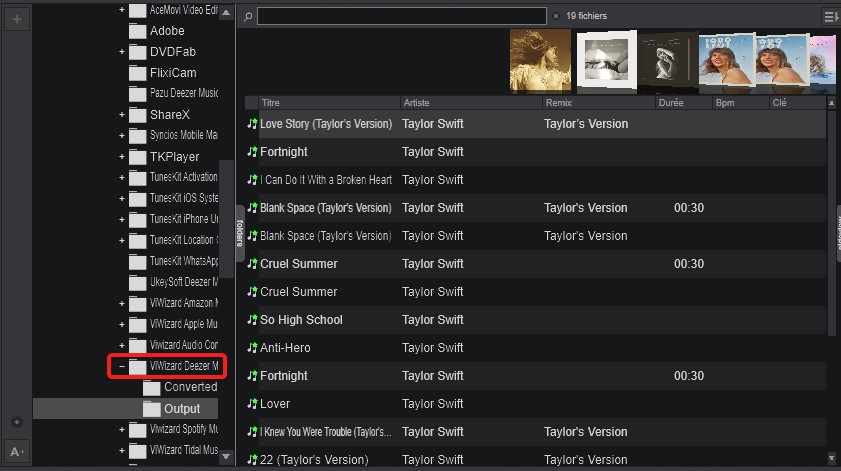Click the '19 fichiers' file count label
Screen dimensions: 841x471
pyautogui.click(x=586, y=16)
